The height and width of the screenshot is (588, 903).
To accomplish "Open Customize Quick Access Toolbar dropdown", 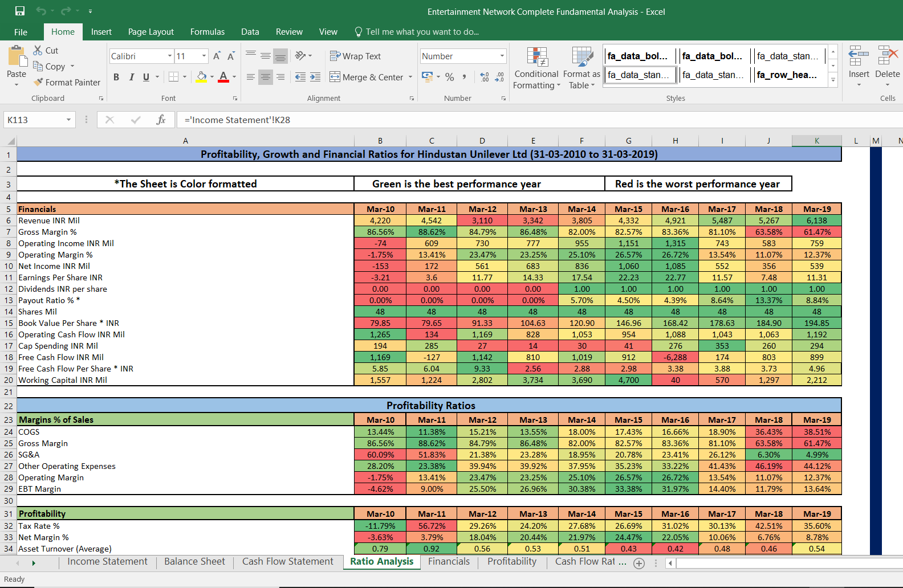I will point(90,11).
